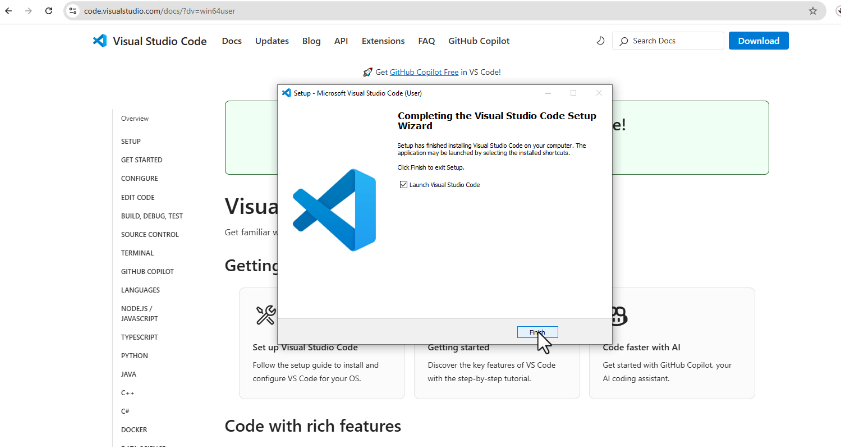This screenshot has height=447, width=841.
Task: Click VS Code icon in Setup title bar
Action: tap(286, 93)
